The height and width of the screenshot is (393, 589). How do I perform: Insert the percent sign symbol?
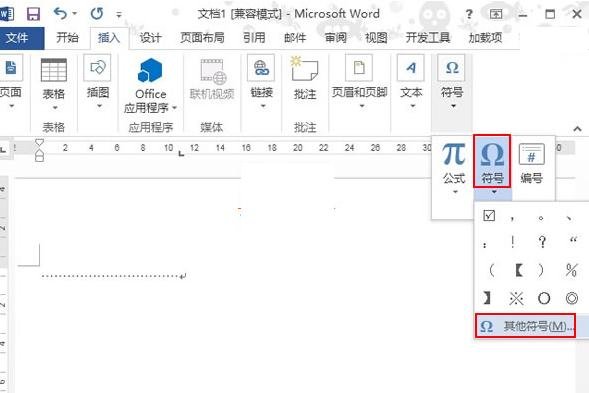pyautogui.click(x=571, y=270)
